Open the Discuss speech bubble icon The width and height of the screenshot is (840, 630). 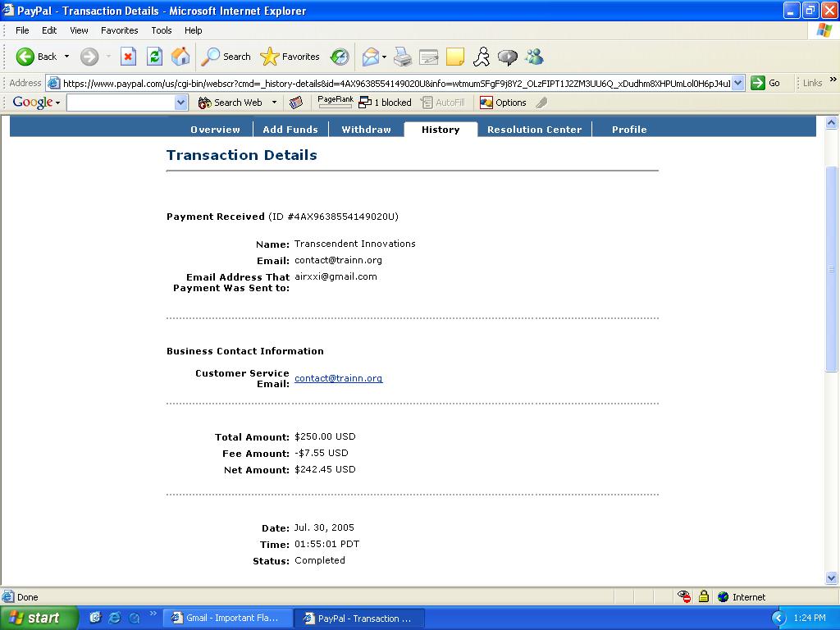pos(507,57)
